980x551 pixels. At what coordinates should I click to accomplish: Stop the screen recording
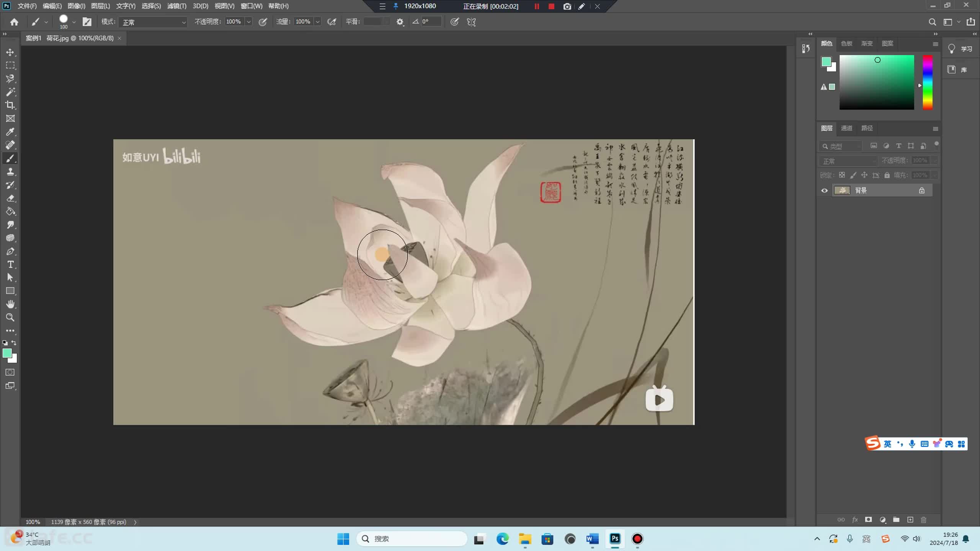pos(551,6)
